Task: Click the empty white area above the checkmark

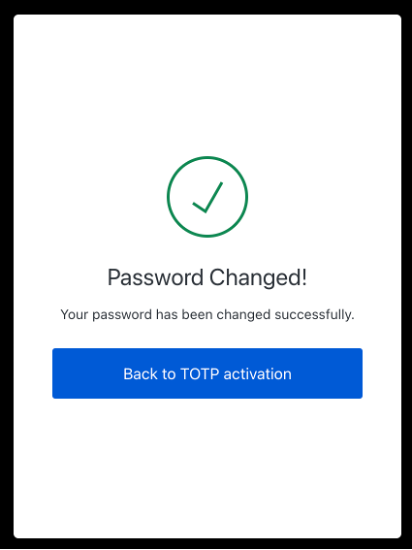Action: pos(207,84)
